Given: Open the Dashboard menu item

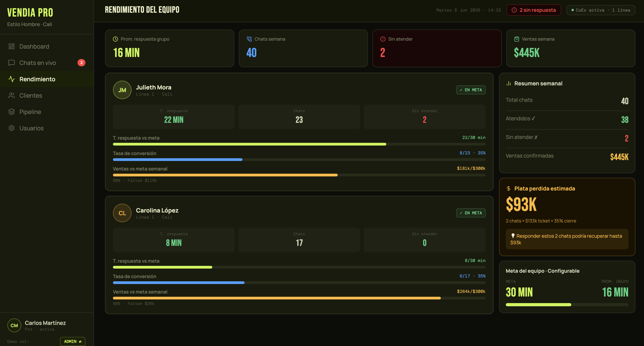Looking at the screenshot, I should 47,47.
